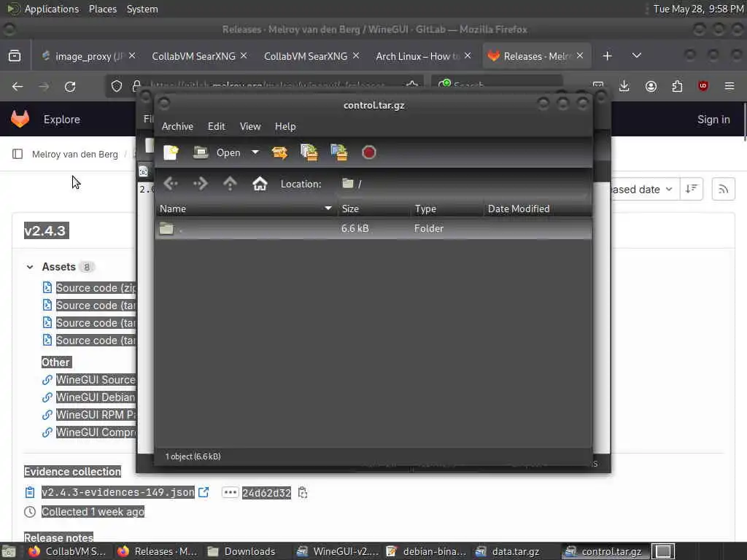Open WineGUI RPM package link
Screen dimensions: 747x560
(x=96, y=415)
